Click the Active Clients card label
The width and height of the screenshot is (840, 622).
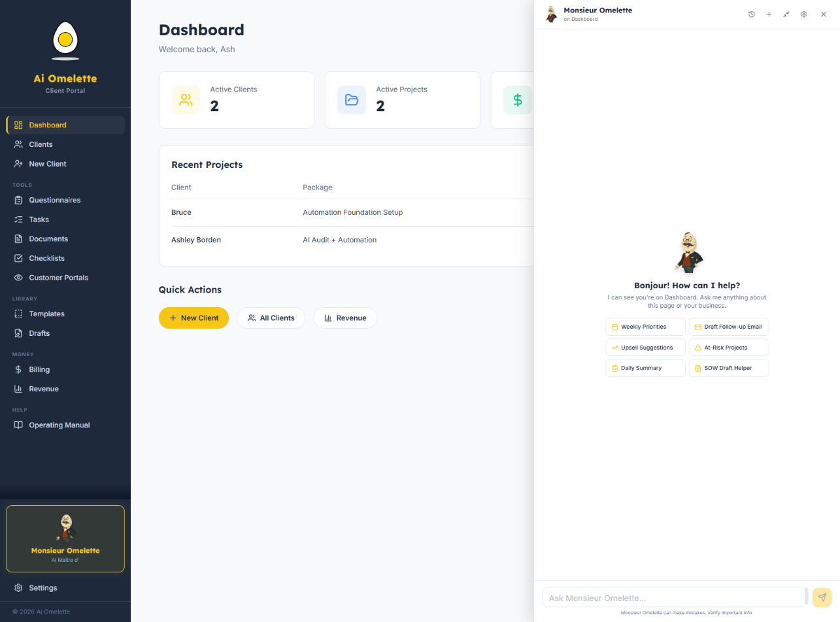(233, 90)
